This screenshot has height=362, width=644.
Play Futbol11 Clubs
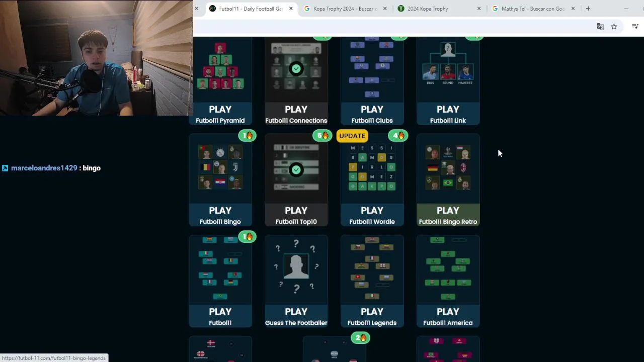tap(372, 114)
